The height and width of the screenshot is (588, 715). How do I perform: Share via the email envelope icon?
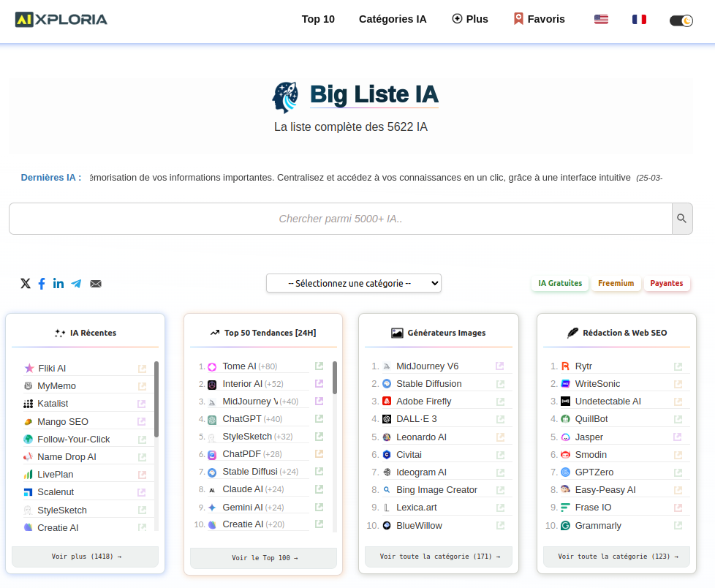tap(96, 284)
